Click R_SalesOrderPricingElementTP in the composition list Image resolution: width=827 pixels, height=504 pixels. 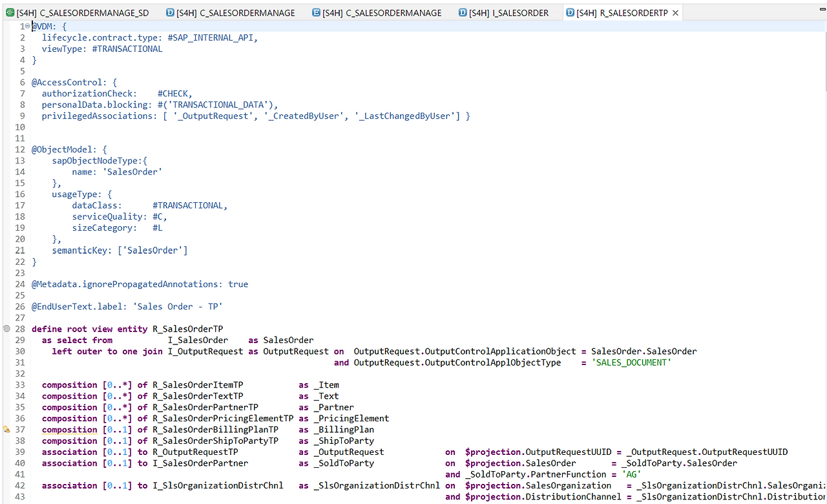pos(223,419)
